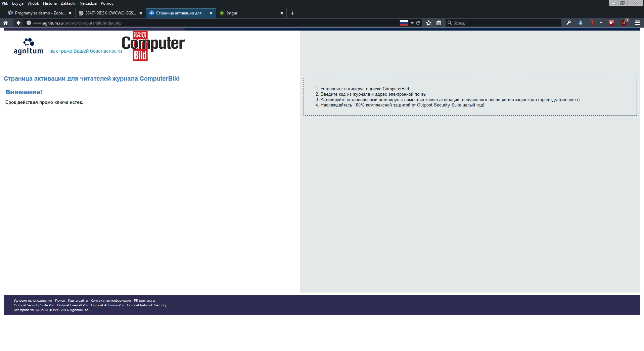Image resolution: width=644 pixels, height=351 pixels.
Task: Click step 1 Установите антивирус text
Action: click(365, 89)
